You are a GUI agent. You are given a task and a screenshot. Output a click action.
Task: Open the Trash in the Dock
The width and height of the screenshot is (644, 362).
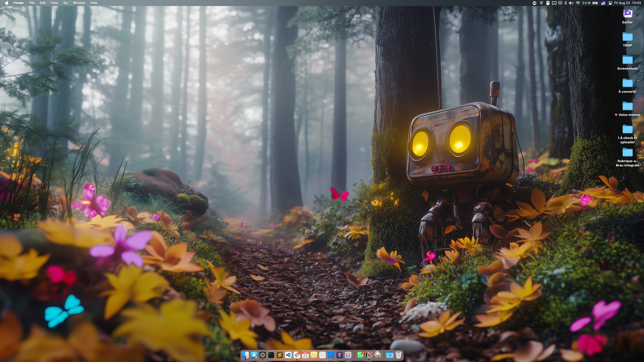coord(398,355)
